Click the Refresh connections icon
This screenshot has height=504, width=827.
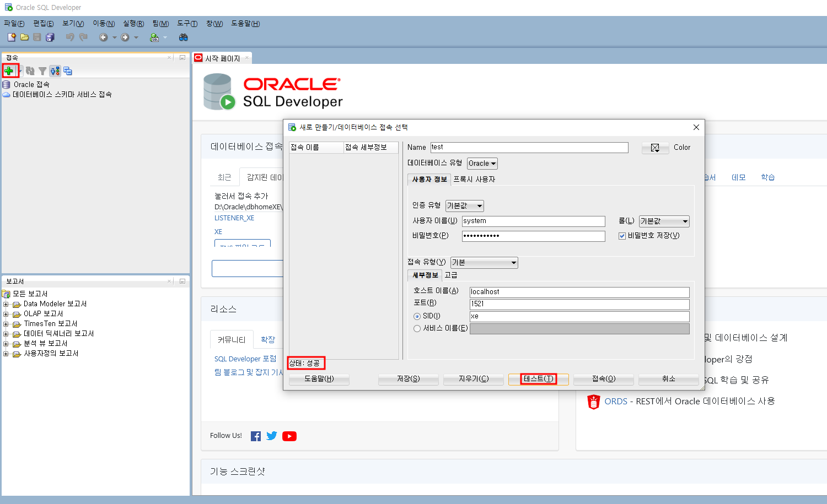click(x=30, y=71)
